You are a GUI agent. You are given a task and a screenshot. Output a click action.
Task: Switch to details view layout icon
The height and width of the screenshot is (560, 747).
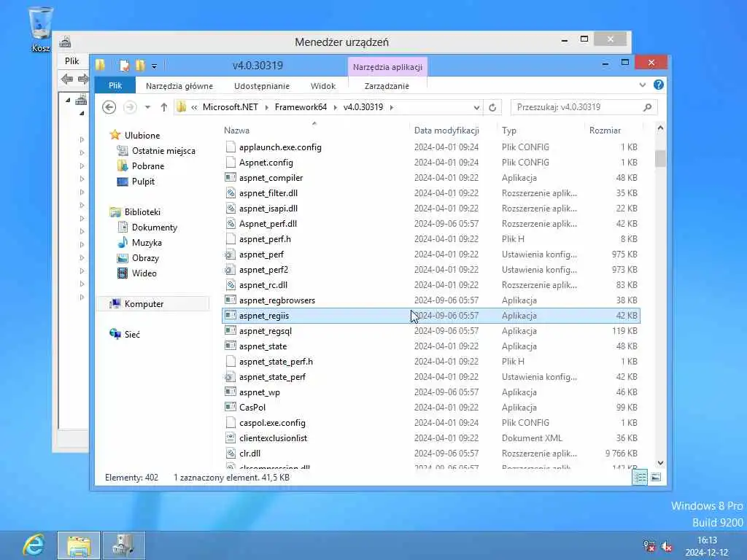(x=640, y=477)
